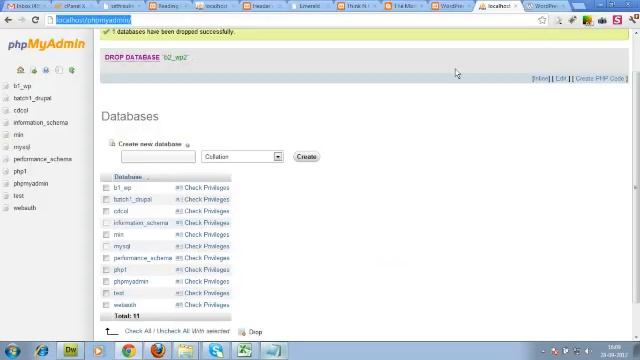Reload navigation frame green icon
This screenshot has height=360, width=640.
(72, 70)
